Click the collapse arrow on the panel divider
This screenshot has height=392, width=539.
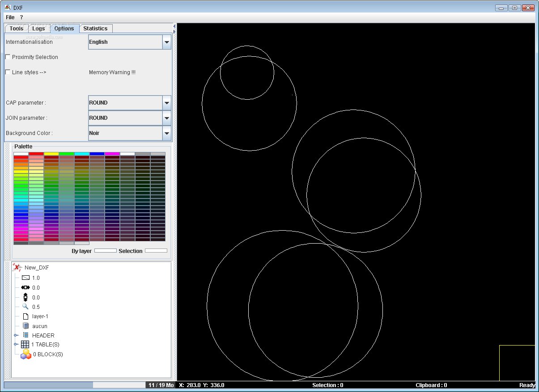[x=174, y=26]
